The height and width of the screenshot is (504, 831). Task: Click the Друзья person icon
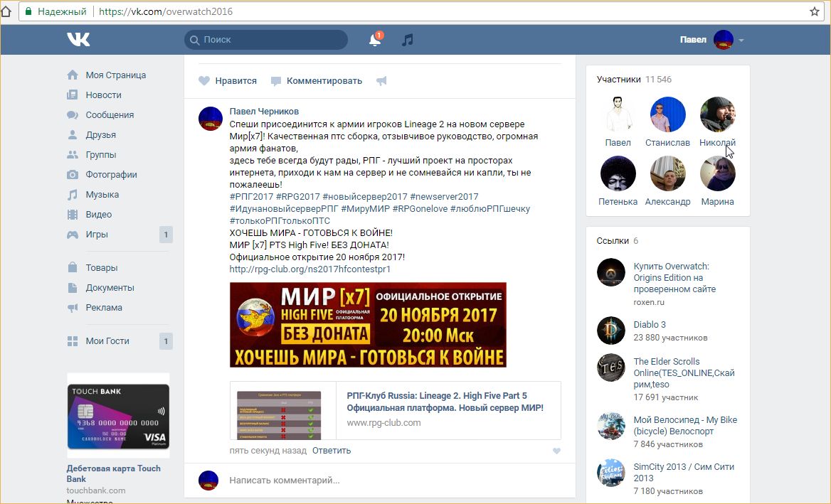click(x=73, y=134)
